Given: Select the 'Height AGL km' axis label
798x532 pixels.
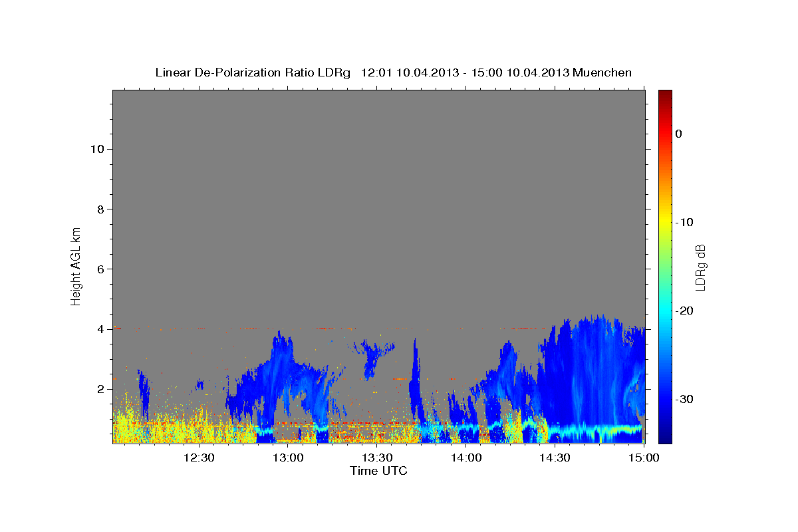Looking at the screenshot, I should coord(76,266).
